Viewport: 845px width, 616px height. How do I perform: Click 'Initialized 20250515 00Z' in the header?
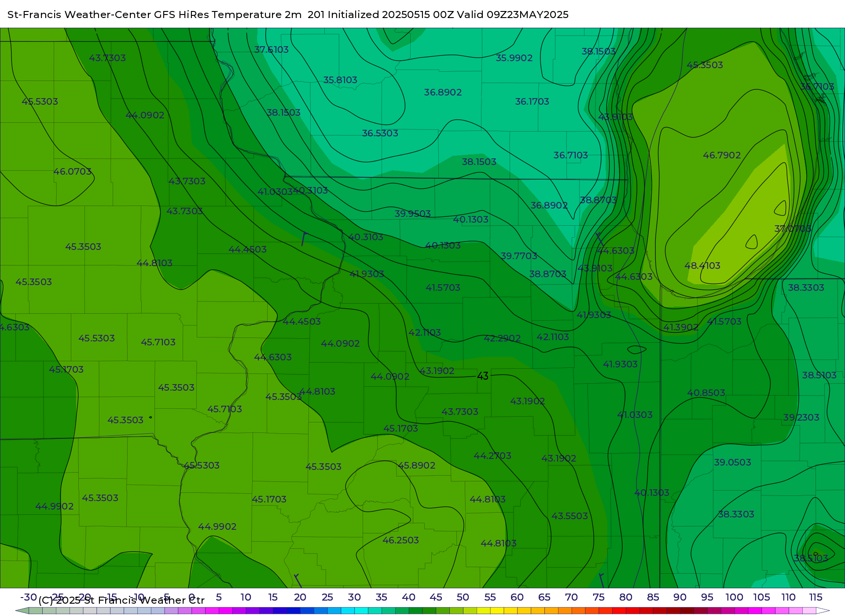[391, 15]
